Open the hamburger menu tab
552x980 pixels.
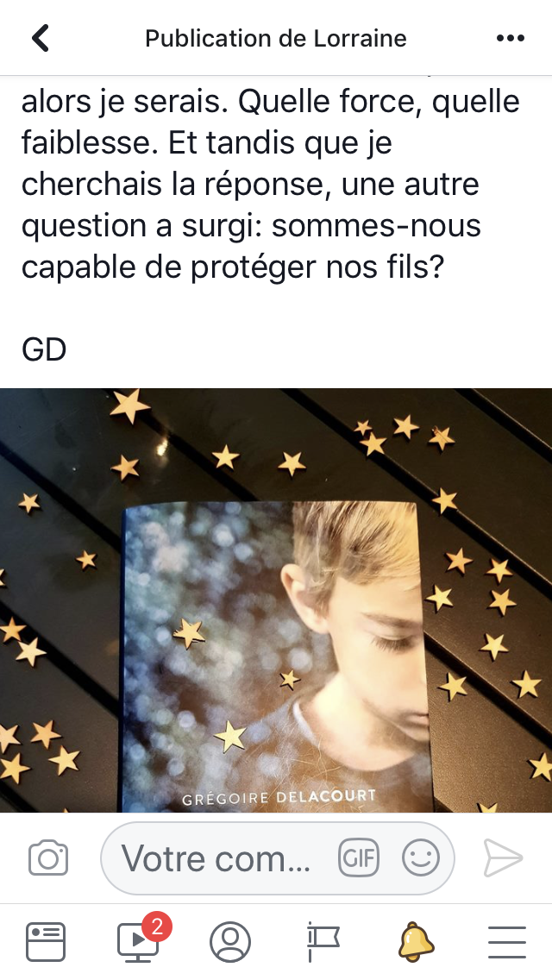click(x=507, y=941)
